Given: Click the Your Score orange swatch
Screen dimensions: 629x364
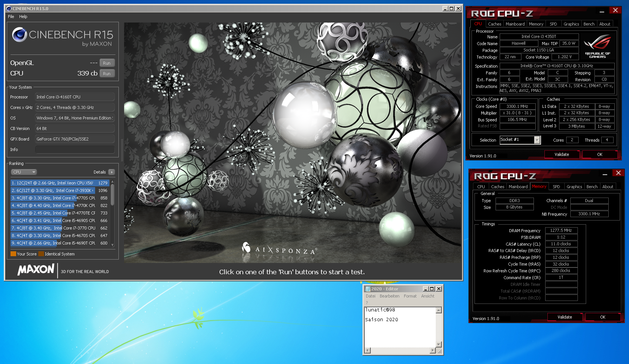Looking at the screenshot, I should tap(13, 254).
